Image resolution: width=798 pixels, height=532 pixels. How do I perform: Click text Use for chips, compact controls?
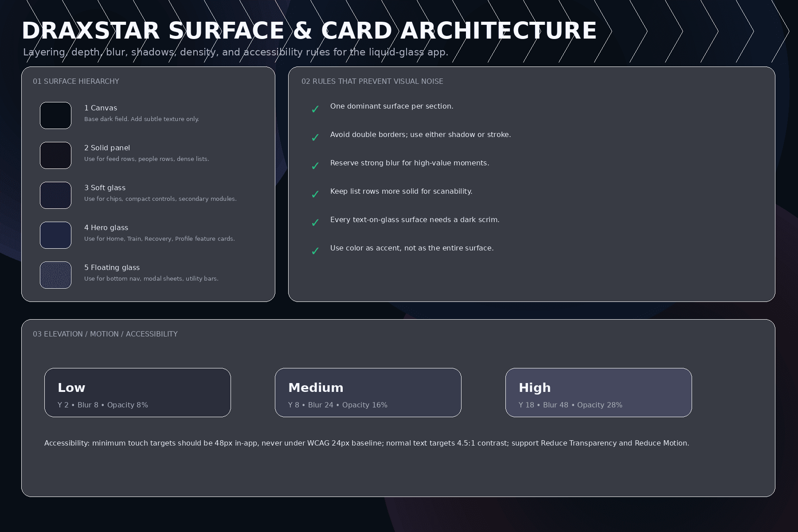(x=160, y=199)
